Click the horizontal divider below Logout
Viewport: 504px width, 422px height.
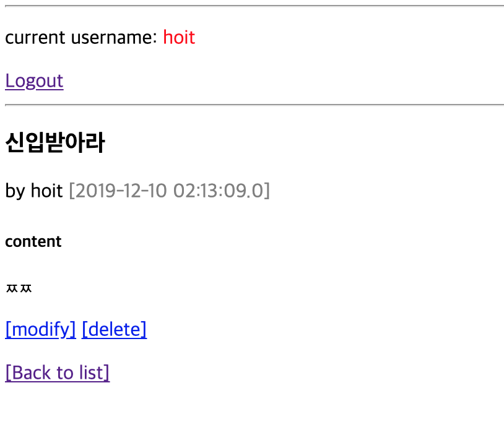click(x=254, y=105)
